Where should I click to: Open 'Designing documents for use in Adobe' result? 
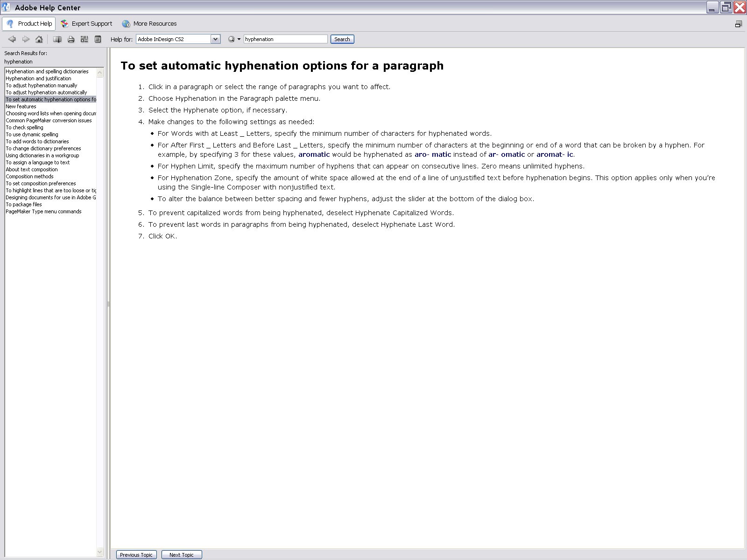51,197
